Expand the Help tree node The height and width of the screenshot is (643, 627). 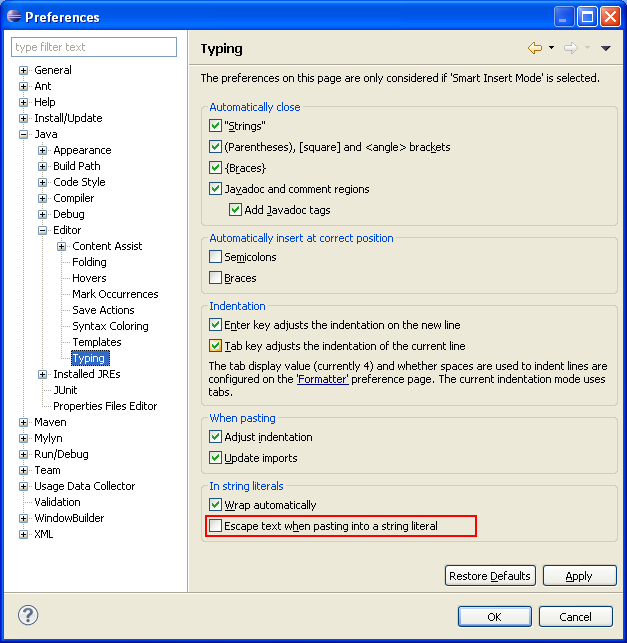tap(23, 103)
